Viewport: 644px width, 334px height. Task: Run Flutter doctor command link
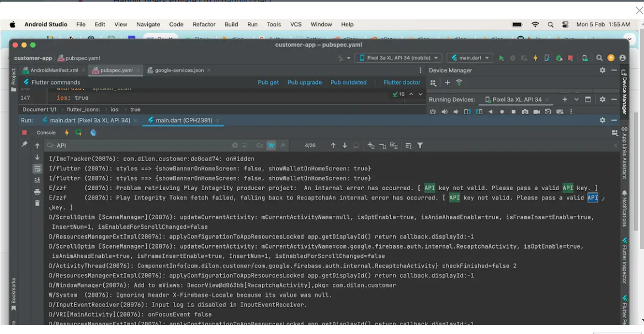click(402, 82)
